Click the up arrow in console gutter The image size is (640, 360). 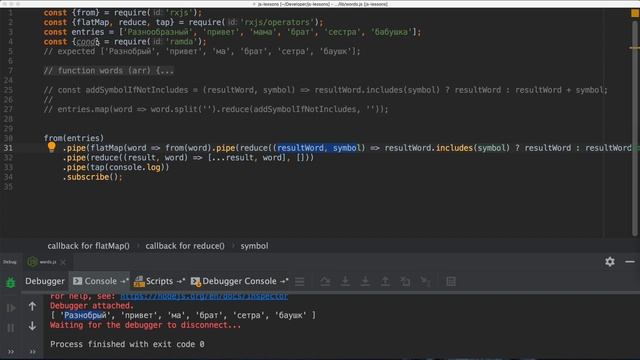point(32,306)
